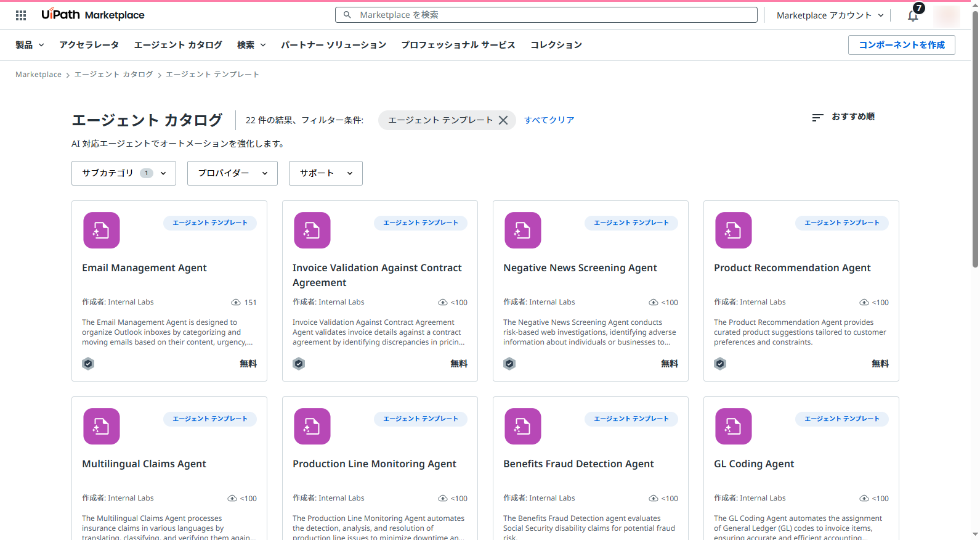Open the Production Line Monitoring Agent title

[x=375, y=464]
